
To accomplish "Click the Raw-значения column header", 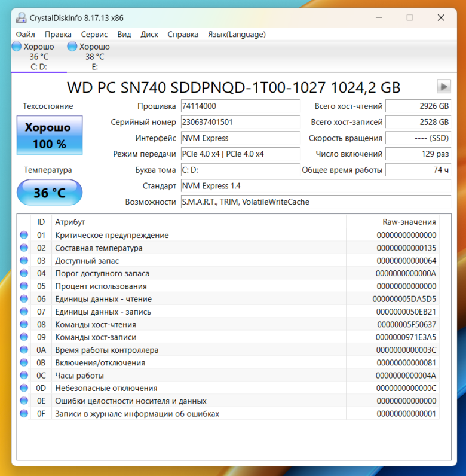I will [x=393, y=222].
